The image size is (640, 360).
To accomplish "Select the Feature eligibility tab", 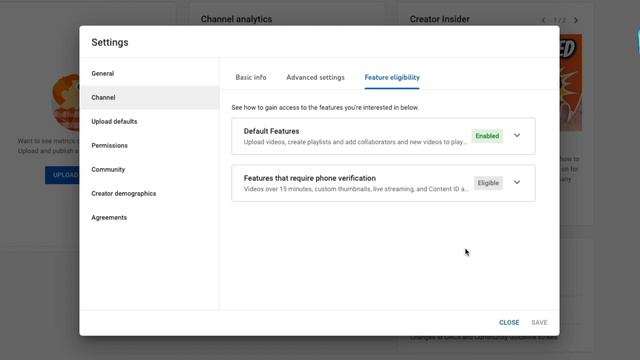I will 392,77.
